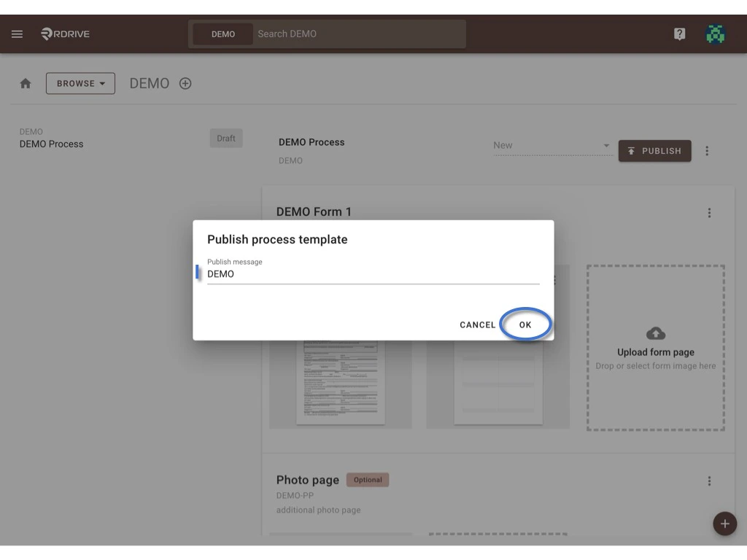Open the DEMO Form 1 options menu
This screenshot has height=560, width=747.
709,212
